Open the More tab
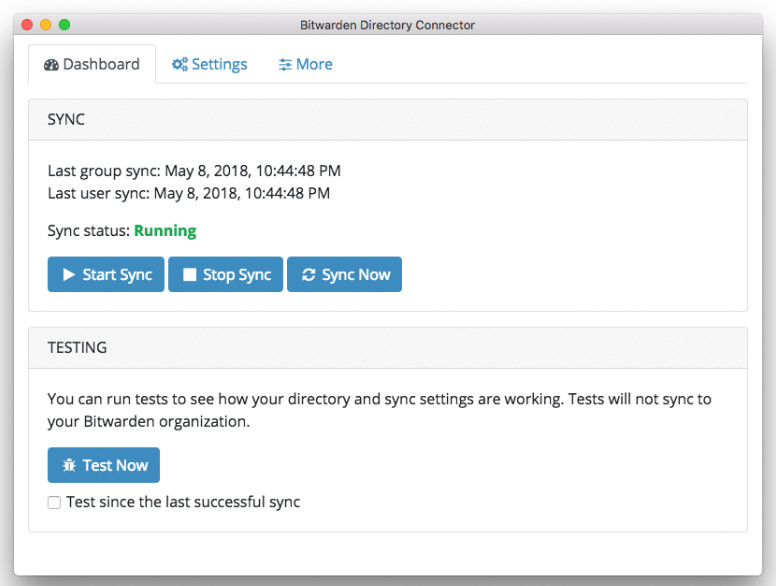The height and width of the screenshot is (586, 776). click(x=305, y=64)
